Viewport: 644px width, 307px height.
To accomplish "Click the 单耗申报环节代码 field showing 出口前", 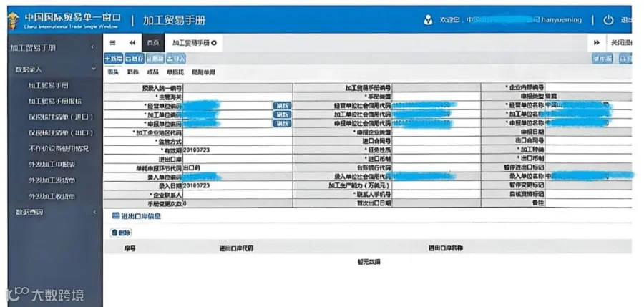I will (x=238, y=168).
